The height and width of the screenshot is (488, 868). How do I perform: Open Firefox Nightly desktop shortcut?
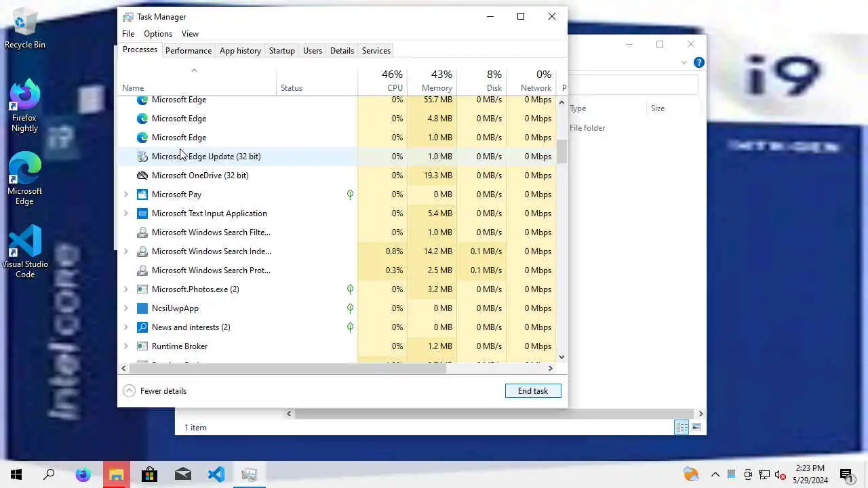(25, 106)
